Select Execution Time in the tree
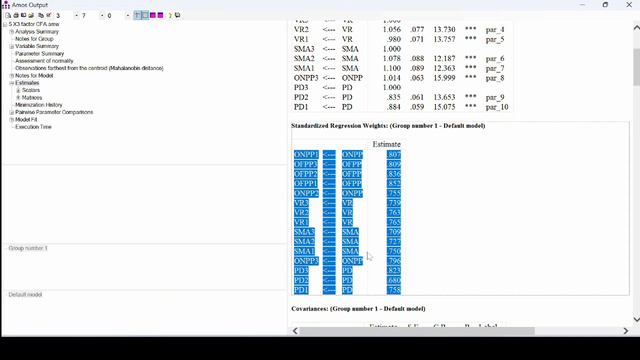Image resolution: width=640 pixels, height=360 pixels. [x=33, y=127]
